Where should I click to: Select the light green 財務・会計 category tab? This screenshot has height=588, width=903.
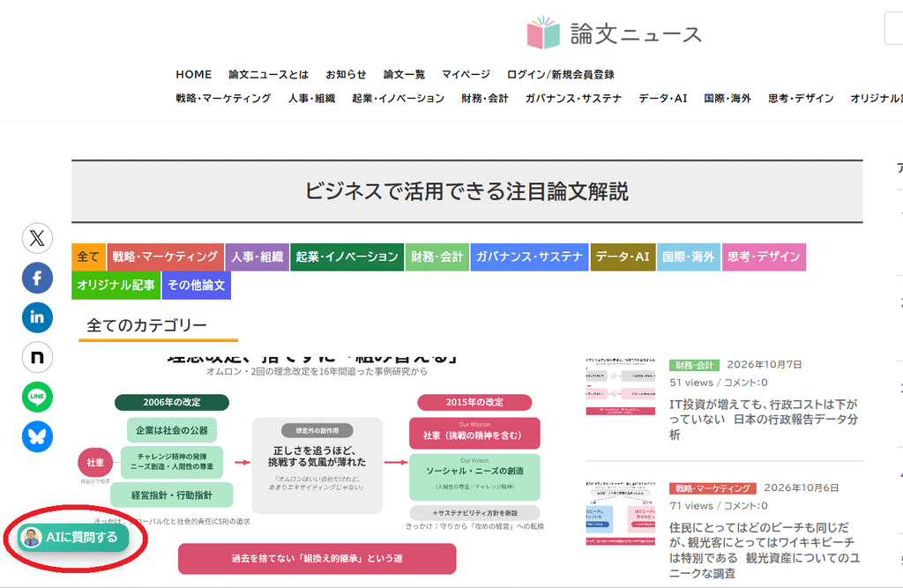tap(437, 257)
